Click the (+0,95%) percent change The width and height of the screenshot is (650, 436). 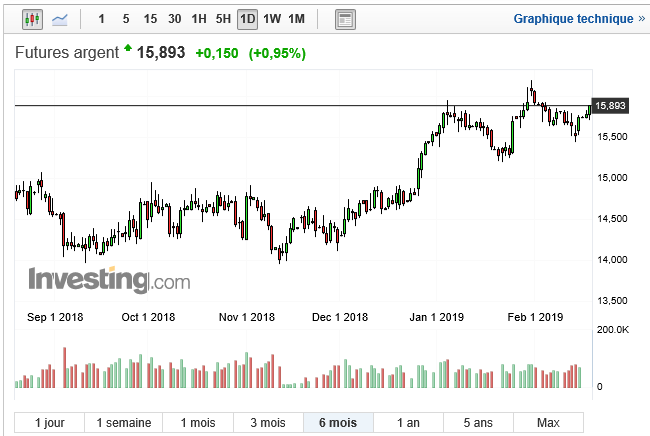tap(277, 53)
